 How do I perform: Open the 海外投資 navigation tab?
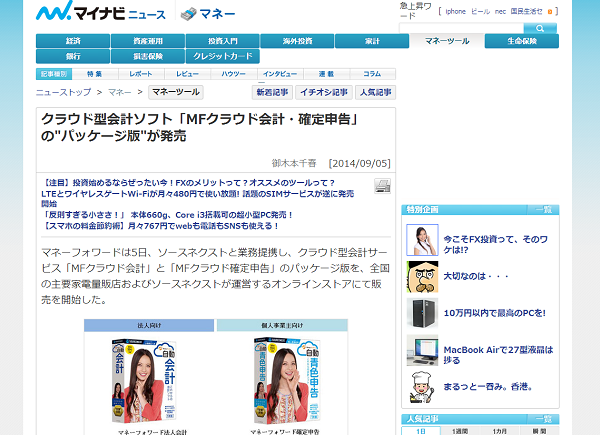pyautogui.click(x=297, y=41)
